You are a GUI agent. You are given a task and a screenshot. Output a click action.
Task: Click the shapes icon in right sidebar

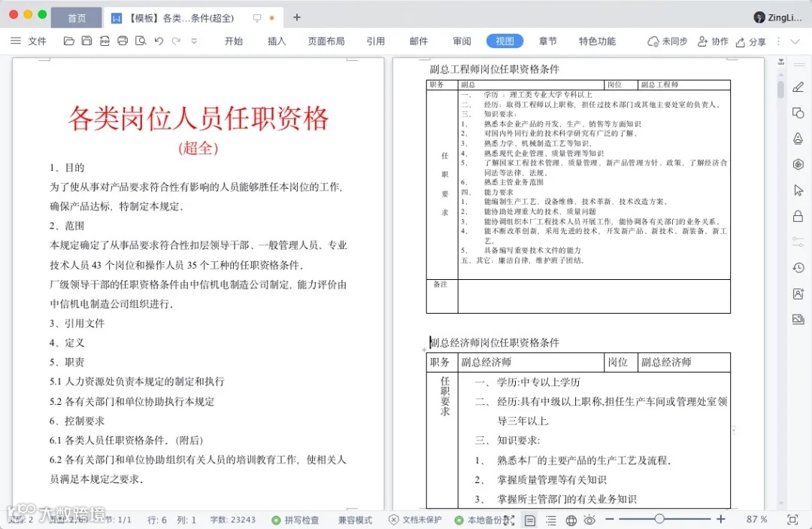[x=798, y=112]
